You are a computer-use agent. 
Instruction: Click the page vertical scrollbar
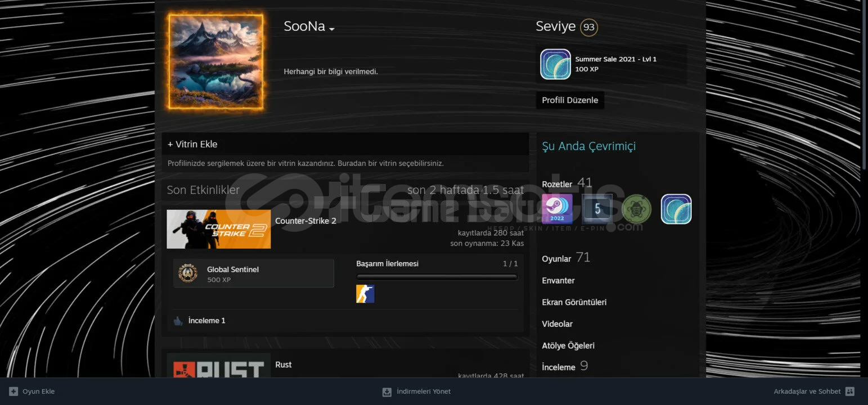(x=864, y=84)
